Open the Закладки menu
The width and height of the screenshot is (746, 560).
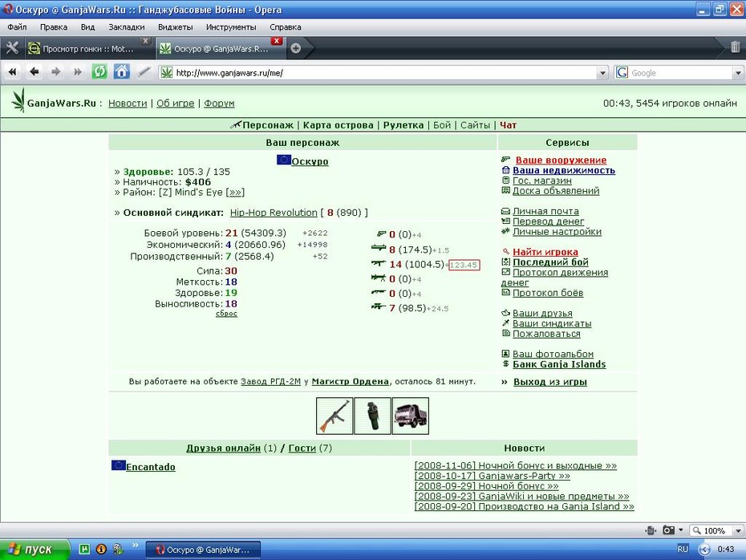tap(127, 27)
